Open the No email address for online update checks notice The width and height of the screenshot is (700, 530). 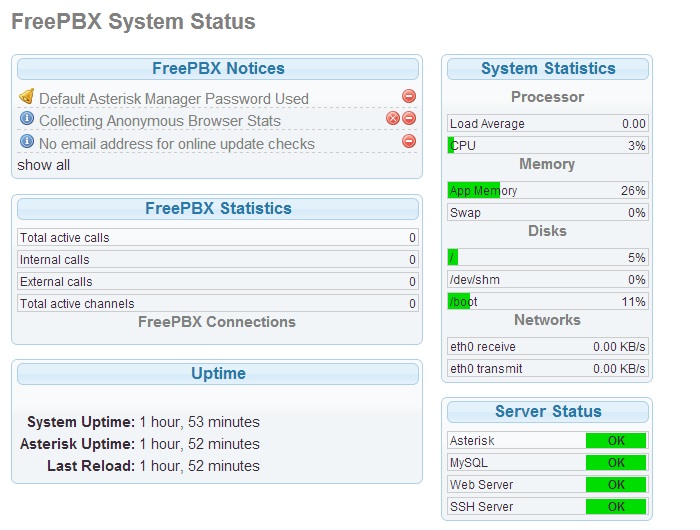click(x=176, y=144)
